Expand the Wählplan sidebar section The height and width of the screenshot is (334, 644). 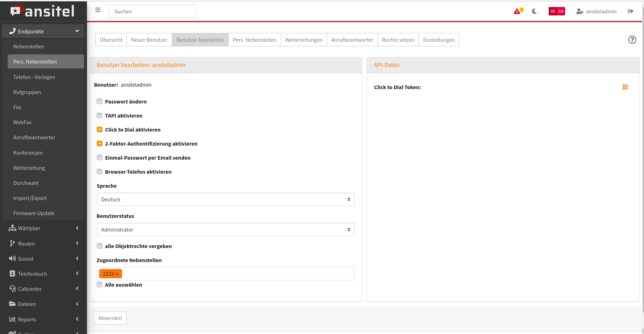tap(43, 228)
